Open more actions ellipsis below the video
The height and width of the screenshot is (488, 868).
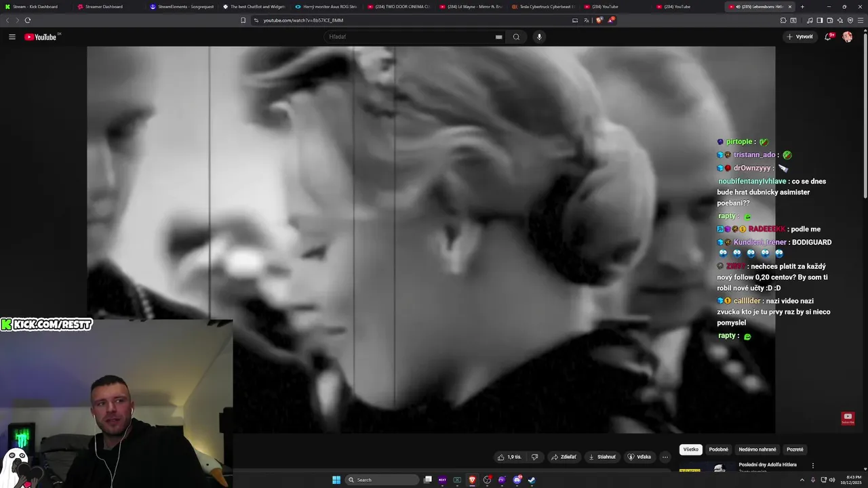pyautogui.click(x=665, y=457)
